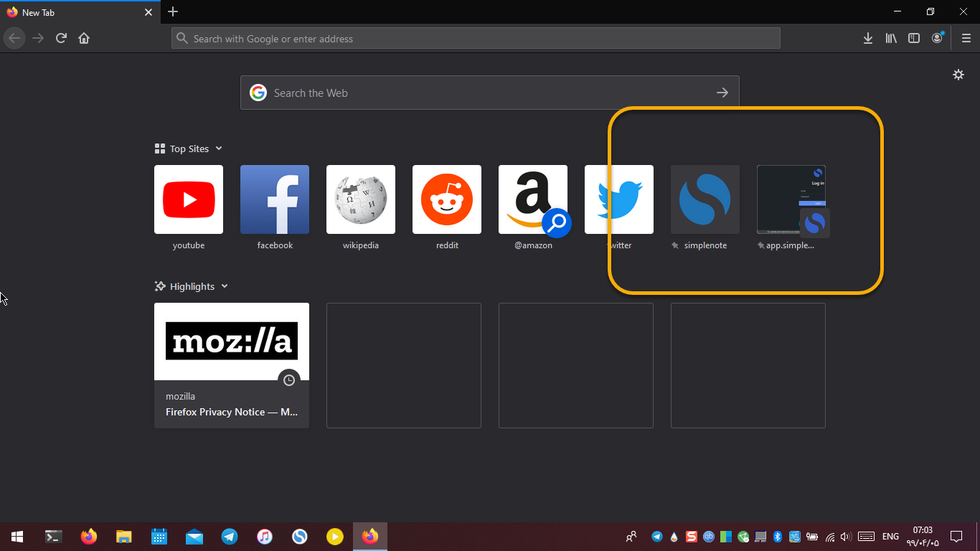Switch to the New Tab browser tab
The image size is (980, 551).
tap(72, 12)
